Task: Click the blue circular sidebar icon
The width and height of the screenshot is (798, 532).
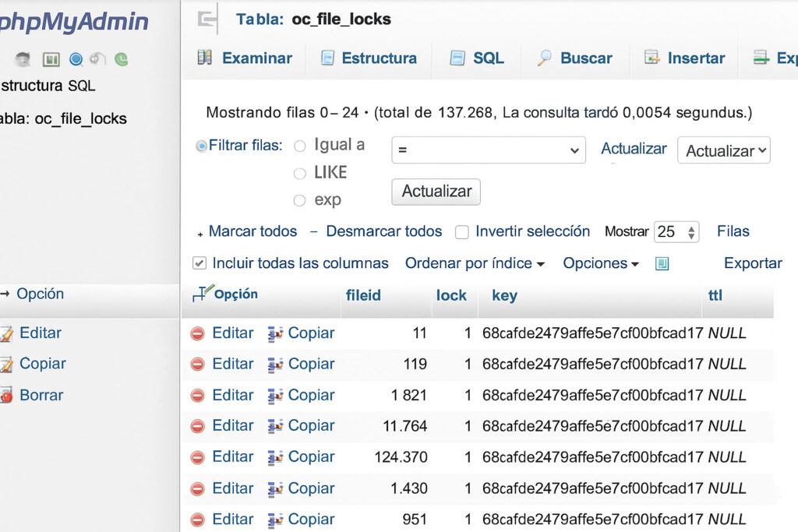Action: tap(76, 59)
